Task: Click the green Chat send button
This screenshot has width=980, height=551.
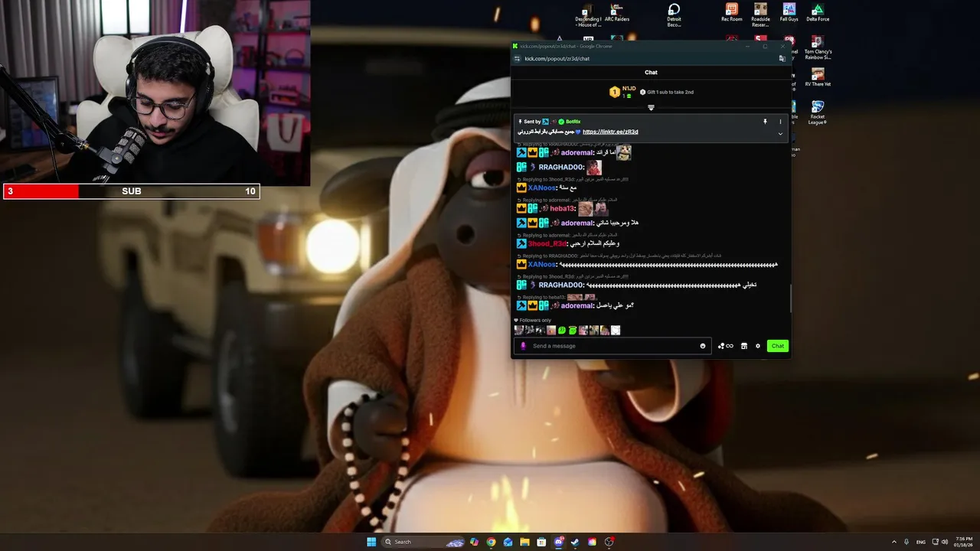Action: click(x=777, y=346)
